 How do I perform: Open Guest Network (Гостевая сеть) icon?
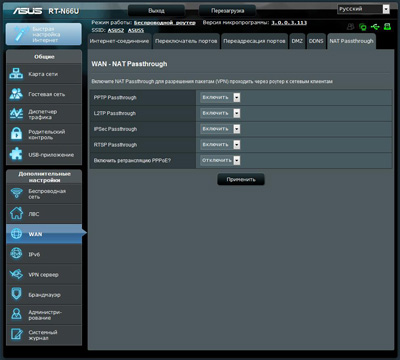pyautogui.click(x=16, y=94)
